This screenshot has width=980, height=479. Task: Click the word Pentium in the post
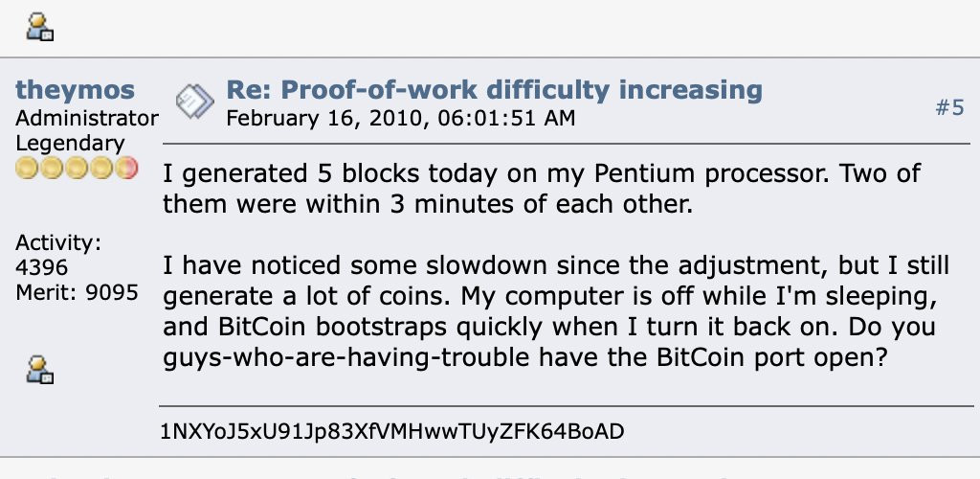[635, 173]
